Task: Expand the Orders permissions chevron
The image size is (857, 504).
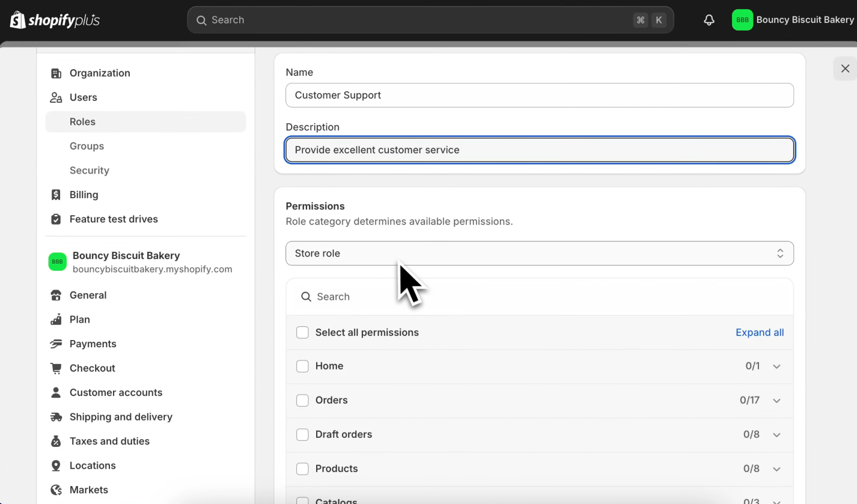Action: click(776, 401)
